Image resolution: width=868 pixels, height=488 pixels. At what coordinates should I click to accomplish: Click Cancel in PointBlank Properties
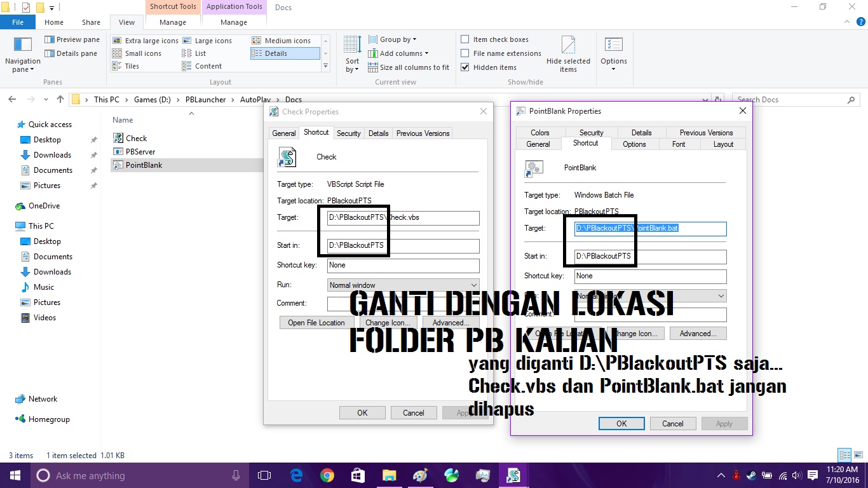click(x=673, y=424)
